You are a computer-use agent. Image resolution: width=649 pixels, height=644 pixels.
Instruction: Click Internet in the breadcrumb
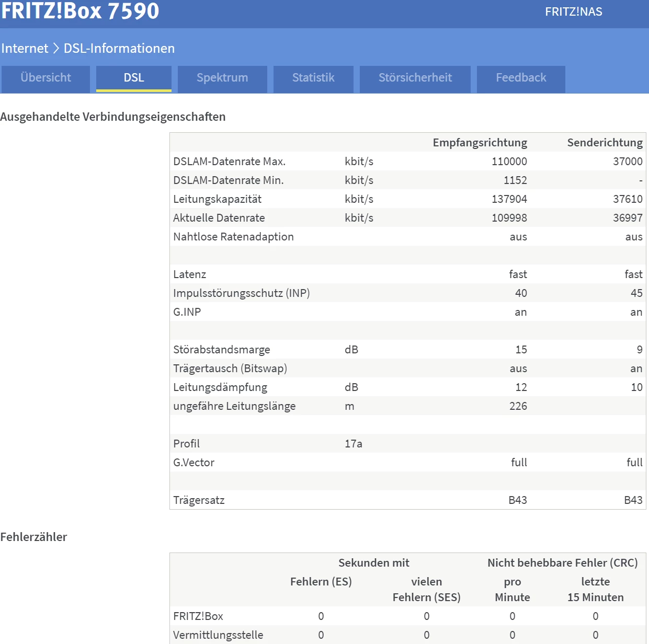[x=25, y=48]
